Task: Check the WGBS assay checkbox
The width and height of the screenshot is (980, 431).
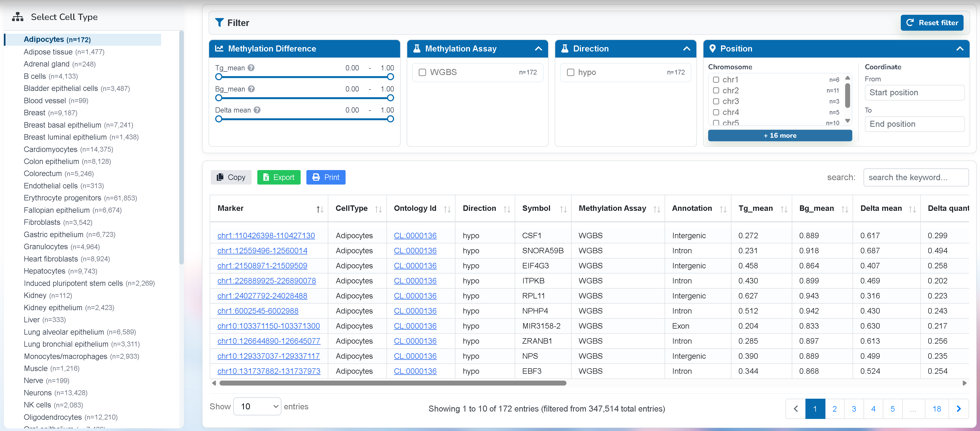Action: (x=422, y=72)
